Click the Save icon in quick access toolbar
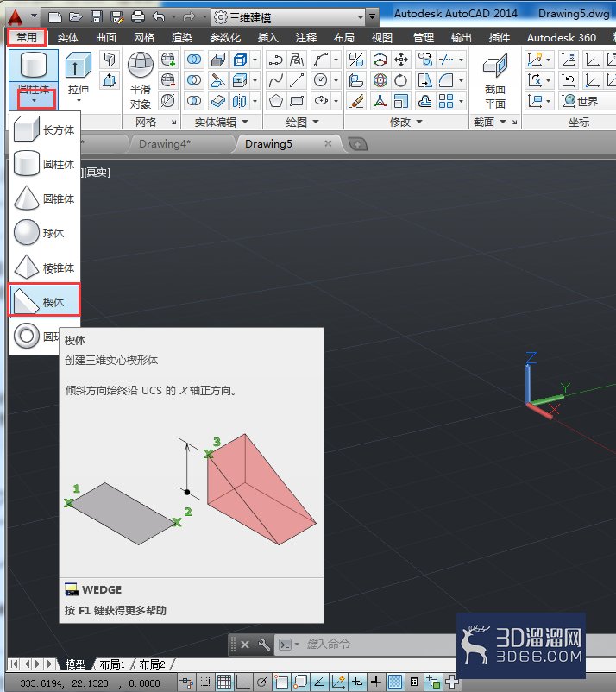Screen dimensions: 616x692 point(96,16)
